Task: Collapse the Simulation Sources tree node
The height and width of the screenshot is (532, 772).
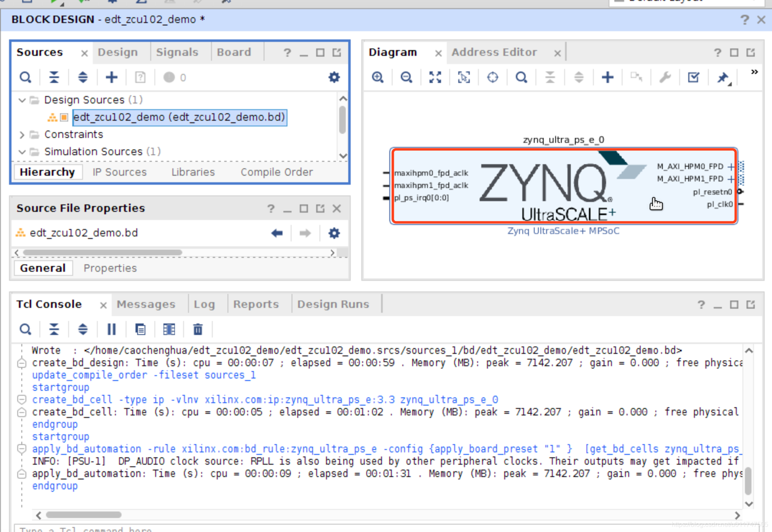Action: (22, 152)
